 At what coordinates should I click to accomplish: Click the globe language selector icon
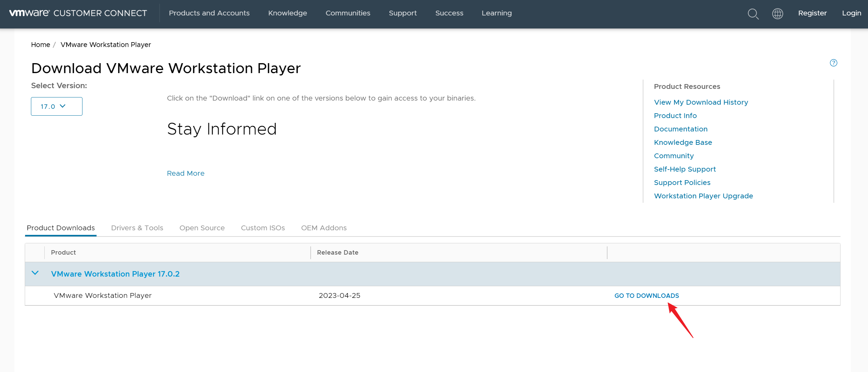pyautogui.click(x=777, y=14)
